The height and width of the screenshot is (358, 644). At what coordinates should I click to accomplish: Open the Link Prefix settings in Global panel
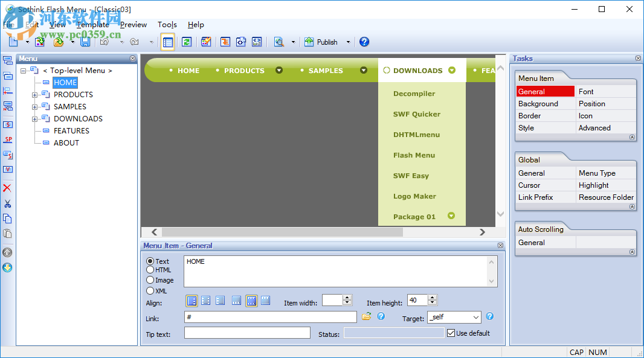pos(535,197)
